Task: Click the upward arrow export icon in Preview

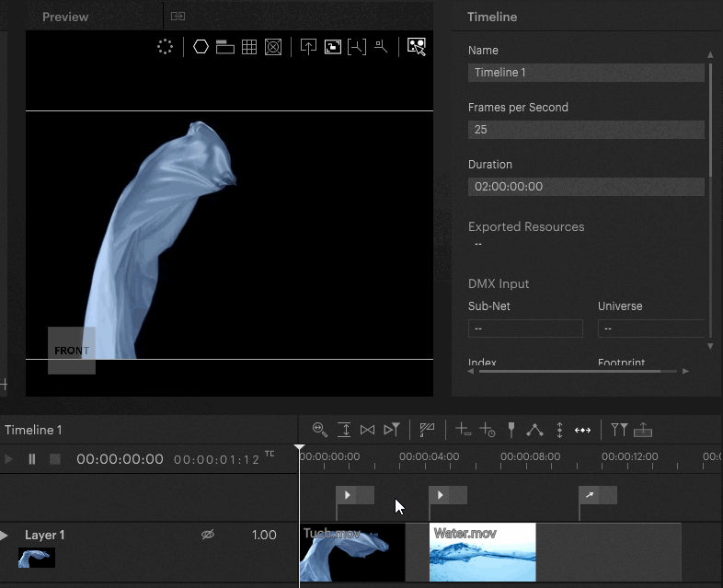Action: coord(308,47)
